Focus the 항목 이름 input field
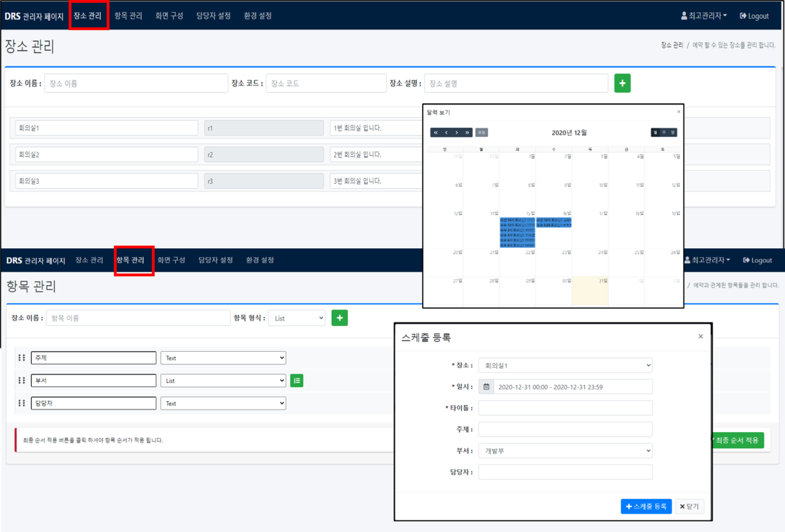The image size is (785, 532). tap(138, 318)
